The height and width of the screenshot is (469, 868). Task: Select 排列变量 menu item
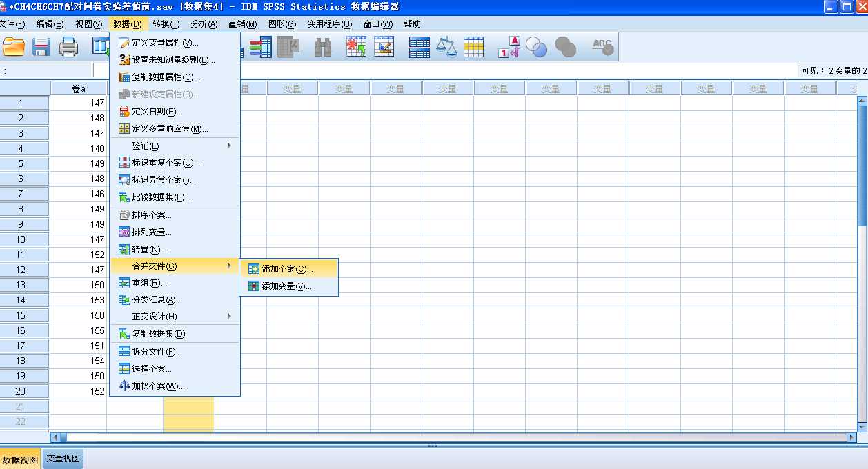tap(175, 232)
